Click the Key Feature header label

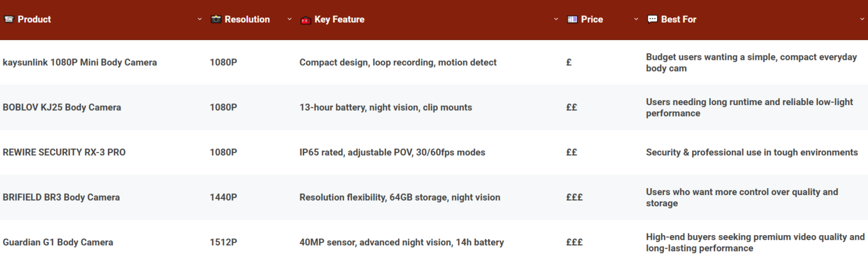(x=339, y=19)
